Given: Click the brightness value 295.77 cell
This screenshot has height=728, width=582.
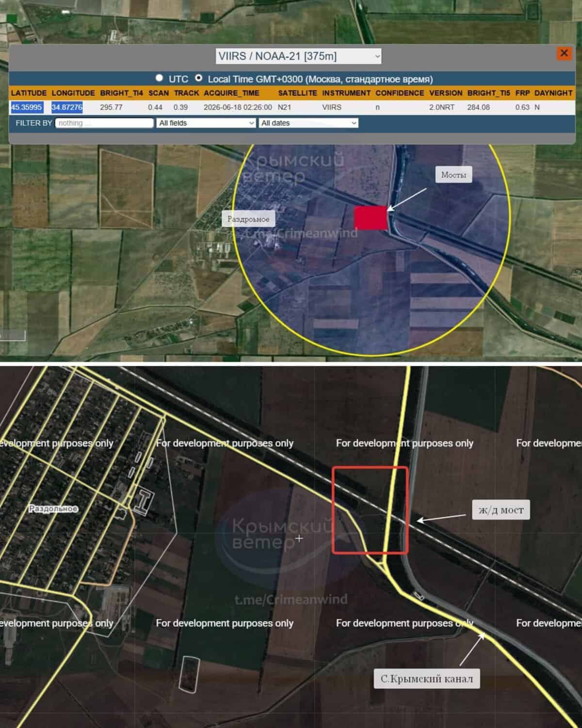Looking at the screenshot, I should pos(111,107).
